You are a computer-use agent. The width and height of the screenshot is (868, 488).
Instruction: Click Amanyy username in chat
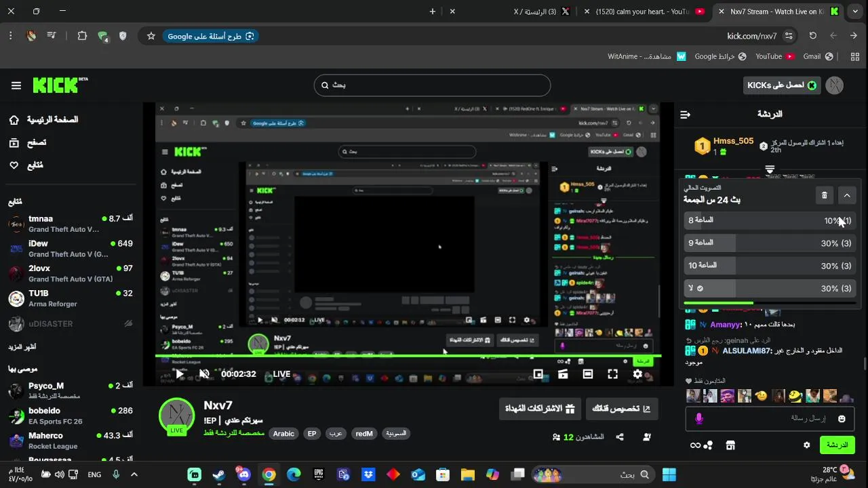click(724, 325)
